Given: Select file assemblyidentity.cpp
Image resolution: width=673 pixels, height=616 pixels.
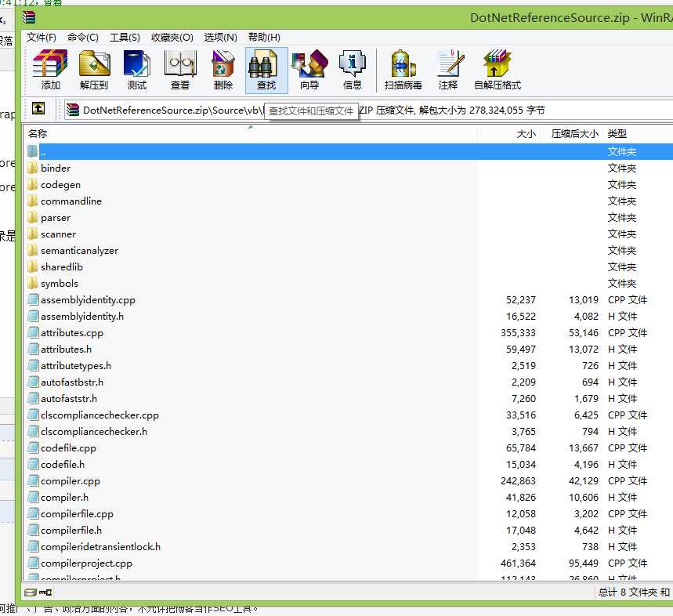Looking at the screenshot, I should point(88,300).
